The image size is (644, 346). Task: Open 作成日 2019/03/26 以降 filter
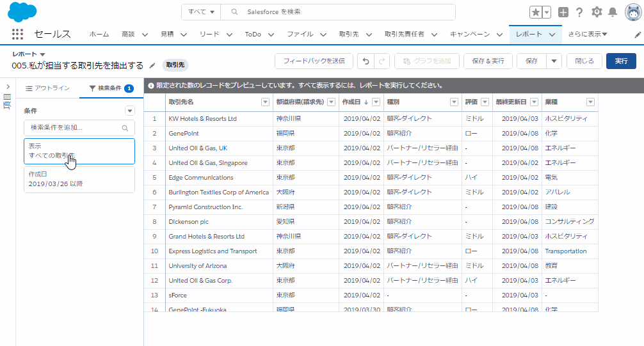pyautogui.click(x=79, y=179)
